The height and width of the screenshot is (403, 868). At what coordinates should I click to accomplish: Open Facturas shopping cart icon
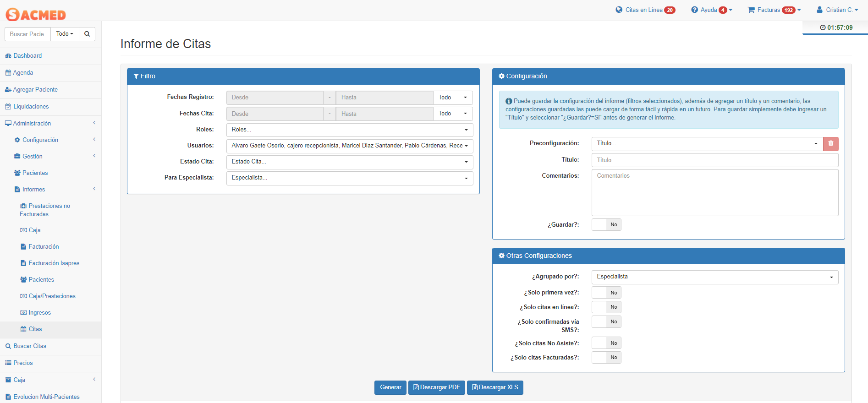(751, 10)
